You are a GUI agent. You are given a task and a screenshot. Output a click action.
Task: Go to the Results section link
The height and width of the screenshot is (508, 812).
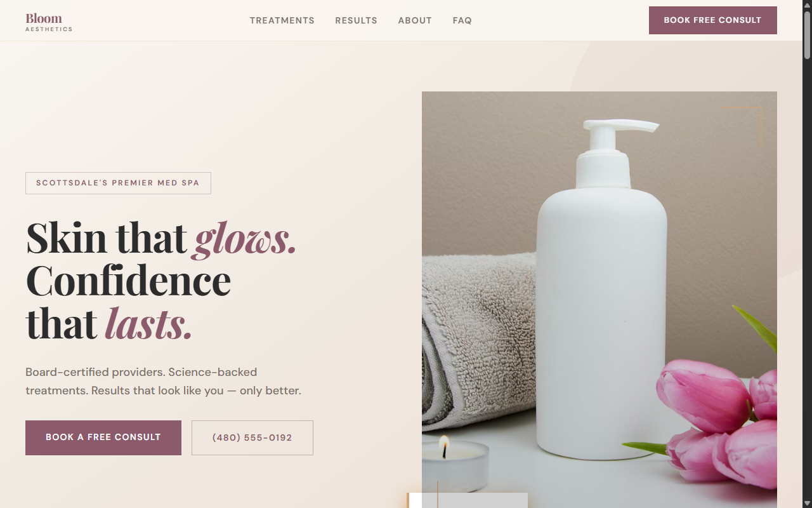pos(357,20)
